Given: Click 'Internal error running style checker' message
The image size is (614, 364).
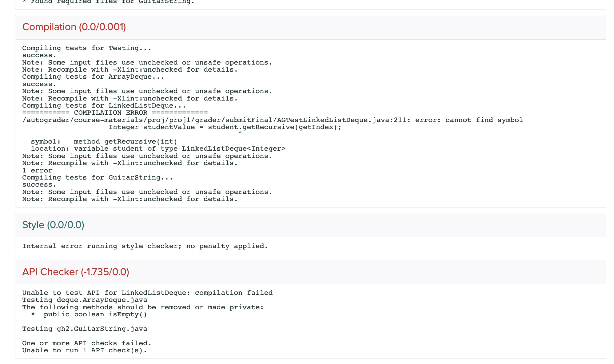Looking at the screenshot, I should (x=145, y=246).
